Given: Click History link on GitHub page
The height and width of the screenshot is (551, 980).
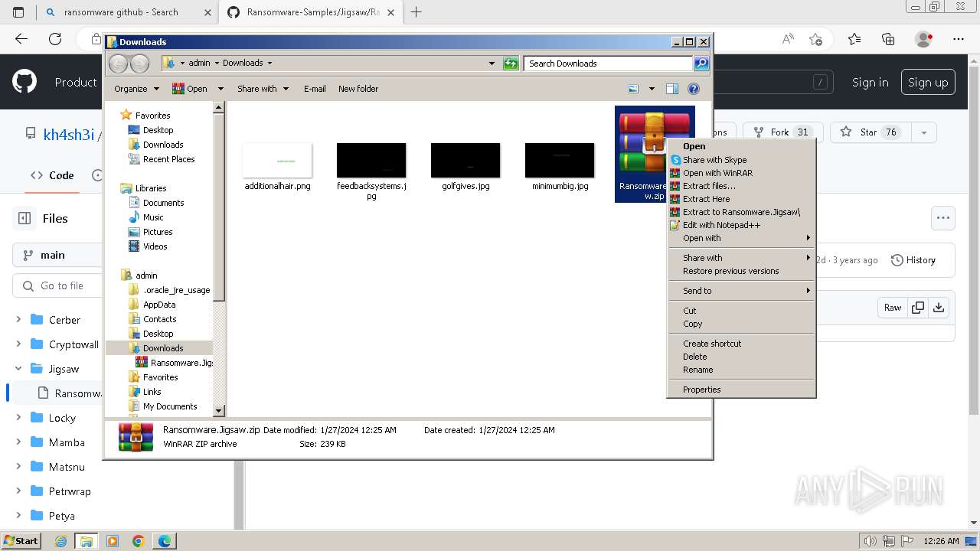Looking at the screenshot, I should (x=913, y=260).
